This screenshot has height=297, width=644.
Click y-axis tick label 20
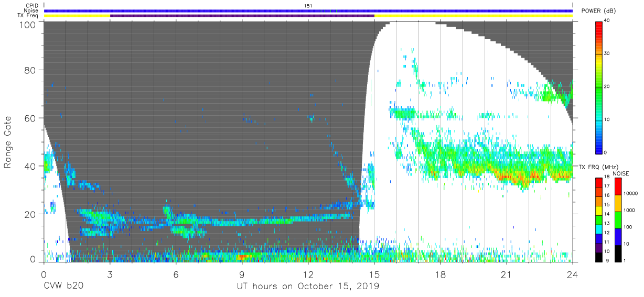pyautogui.click(x=30, y=214)
